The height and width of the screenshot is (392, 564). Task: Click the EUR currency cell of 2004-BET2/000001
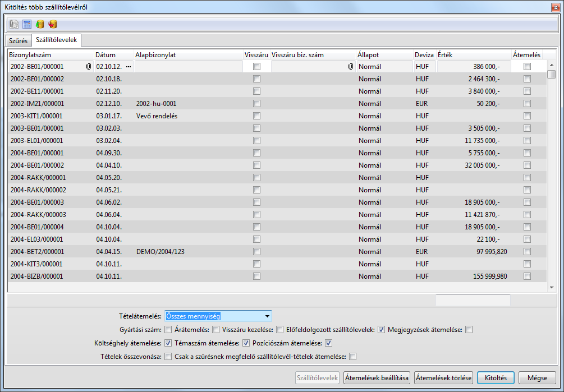coord(421,251)
